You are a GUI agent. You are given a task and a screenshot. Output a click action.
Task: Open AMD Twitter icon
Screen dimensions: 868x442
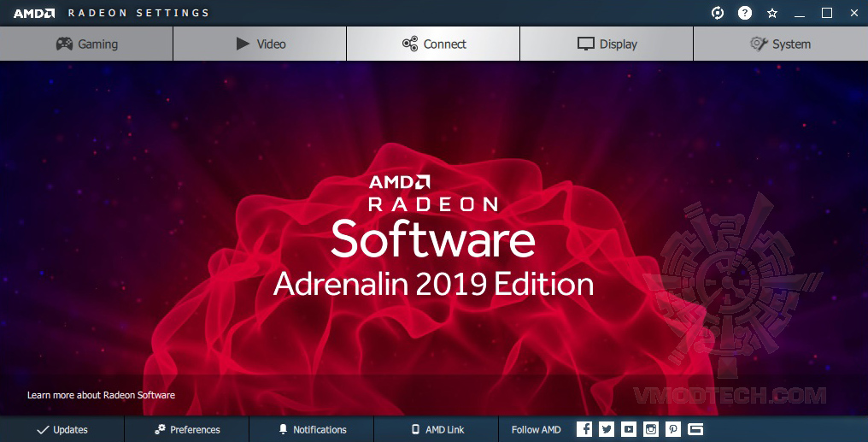point(607,429)
